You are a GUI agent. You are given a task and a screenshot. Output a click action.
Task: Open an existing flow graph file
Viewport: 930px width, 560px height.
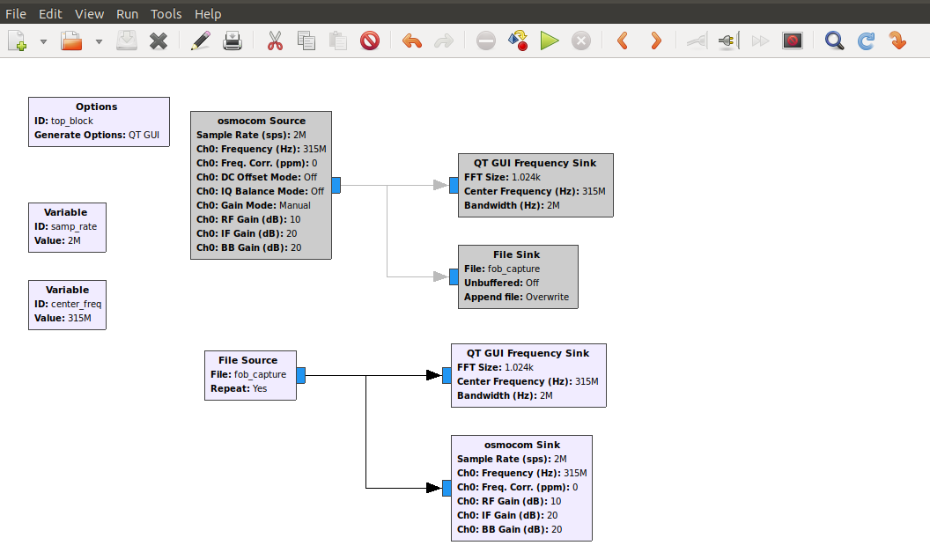[71, 41]
